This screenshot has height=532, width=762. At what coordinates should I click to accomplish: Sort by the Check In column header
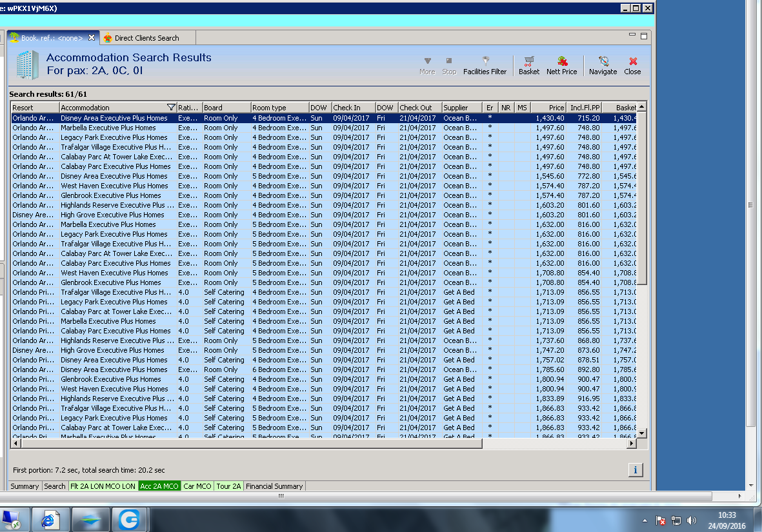354,108
